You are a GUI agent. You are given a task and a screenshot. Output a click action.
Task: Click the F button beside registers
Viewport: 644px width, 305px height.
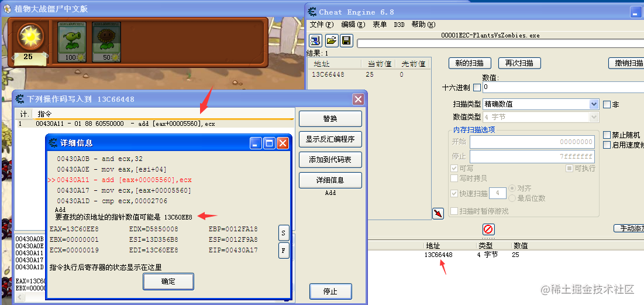(284, 251)
